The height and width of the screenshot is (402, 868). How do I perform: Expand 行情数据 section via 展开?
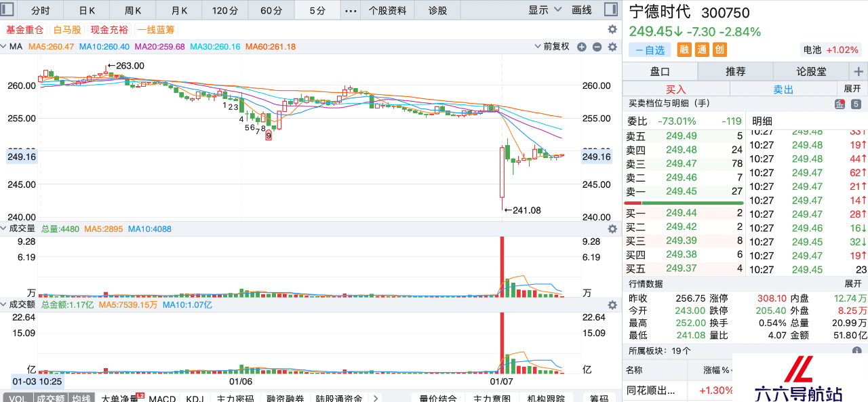[x=852, y=283]
